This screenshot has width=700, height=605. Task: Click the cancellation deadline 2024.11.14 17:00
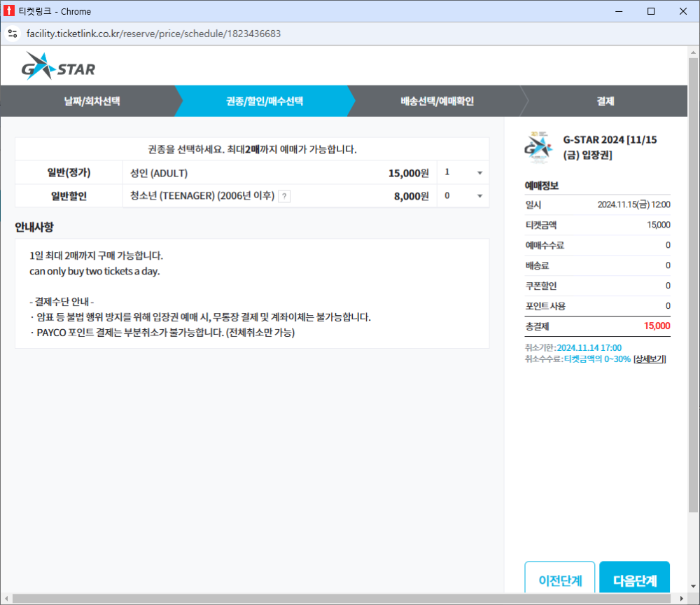[x=589, y=348]
